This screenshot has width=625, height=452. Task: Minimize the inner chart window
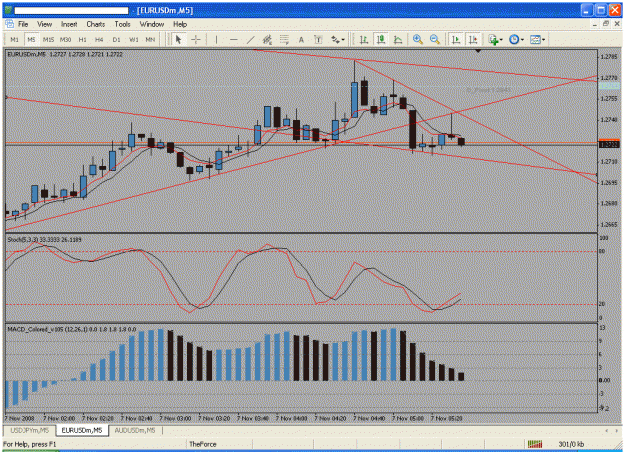pyautogui.click(x=595, y=24)
